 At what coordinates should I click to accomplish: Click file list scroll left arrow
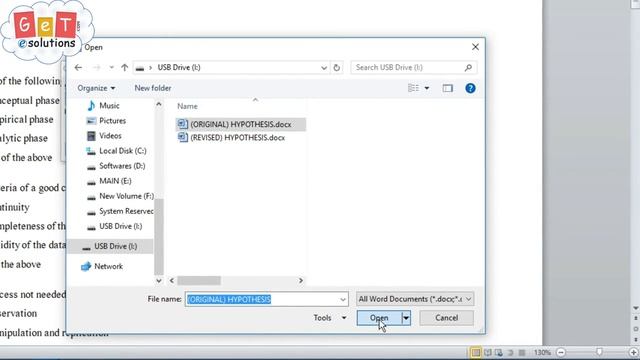tap(172, 280)
